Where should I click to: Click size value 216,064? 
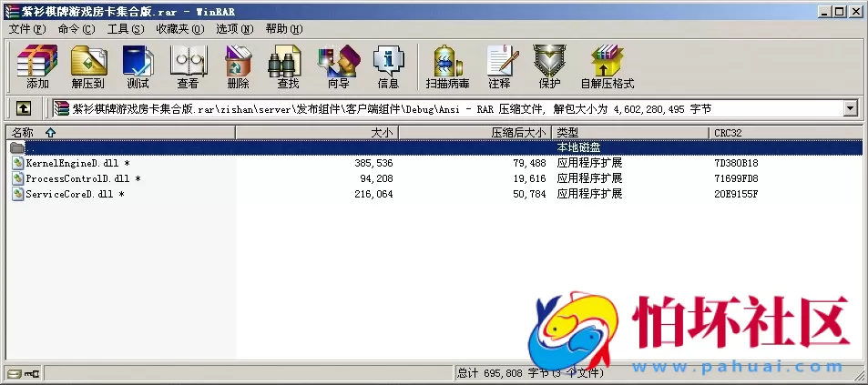click(373, 194)
